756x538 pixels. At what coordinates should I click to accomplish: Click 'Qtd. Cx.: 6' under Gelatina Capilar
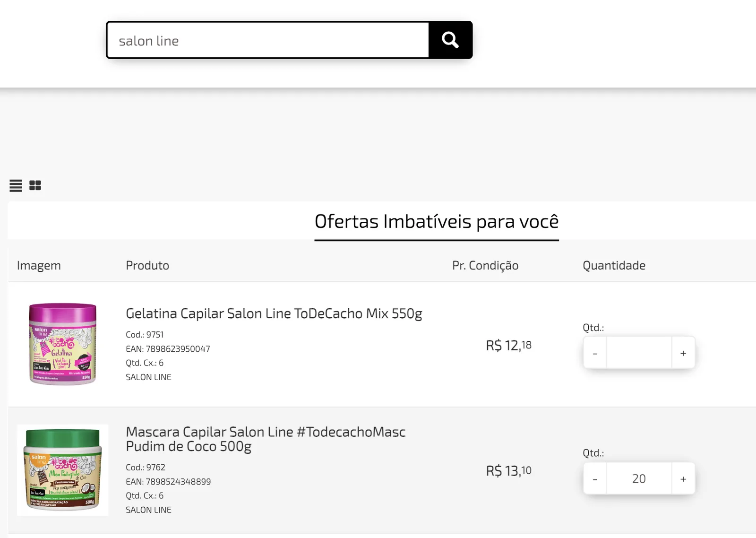point(145,363)
